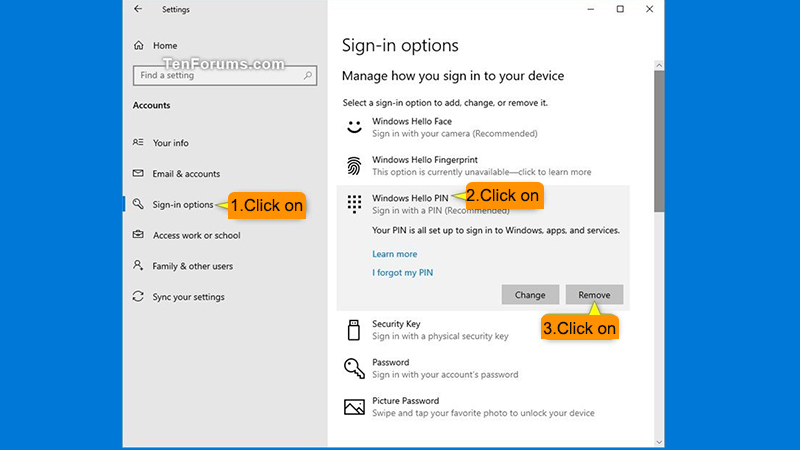Expand the Picture Password option
The image size is (800, 450).
pos(483,407)
